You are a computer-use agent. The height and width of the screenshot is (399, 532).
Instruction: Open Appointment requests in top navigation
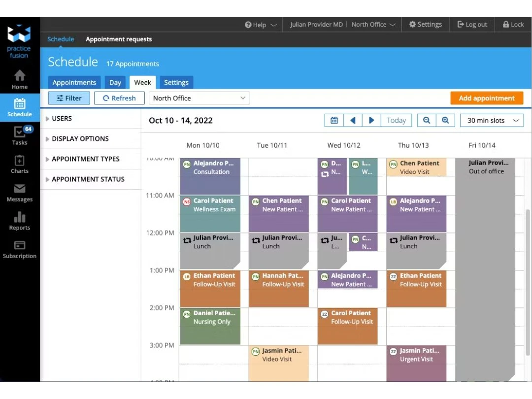click(x=119, y=39)
